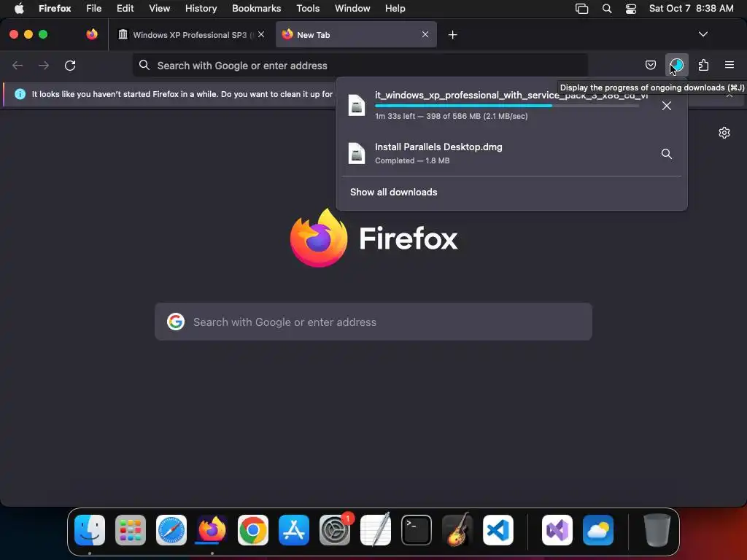Open Control Center in menu bar
Screen dimensions: 747x560
tap(631, 8)
